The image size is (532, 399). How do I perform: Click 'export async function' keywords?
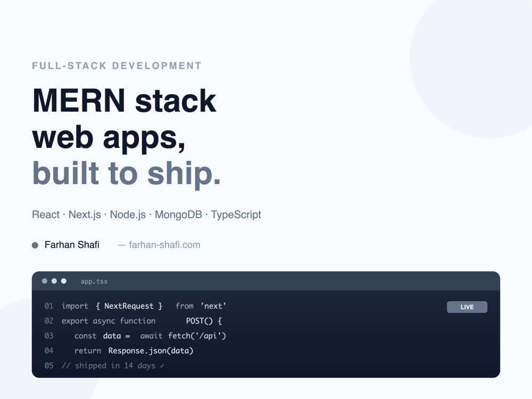pos(109,321)
